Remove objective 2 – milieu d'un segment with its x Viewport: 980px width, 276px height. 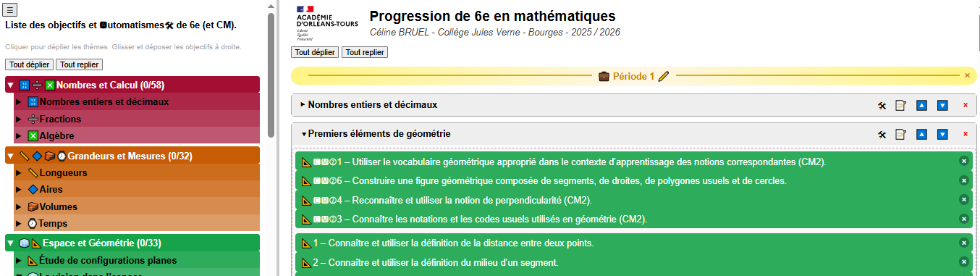tap(964, 262)
